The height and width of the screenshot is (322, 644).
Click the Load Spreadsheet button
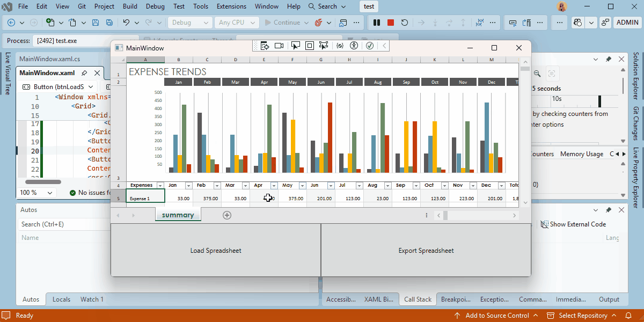click(216, 251)
